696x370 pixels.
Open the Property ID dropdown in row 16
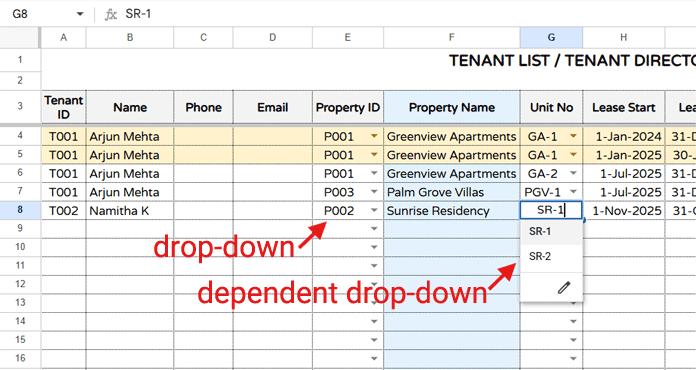[374, 358]
